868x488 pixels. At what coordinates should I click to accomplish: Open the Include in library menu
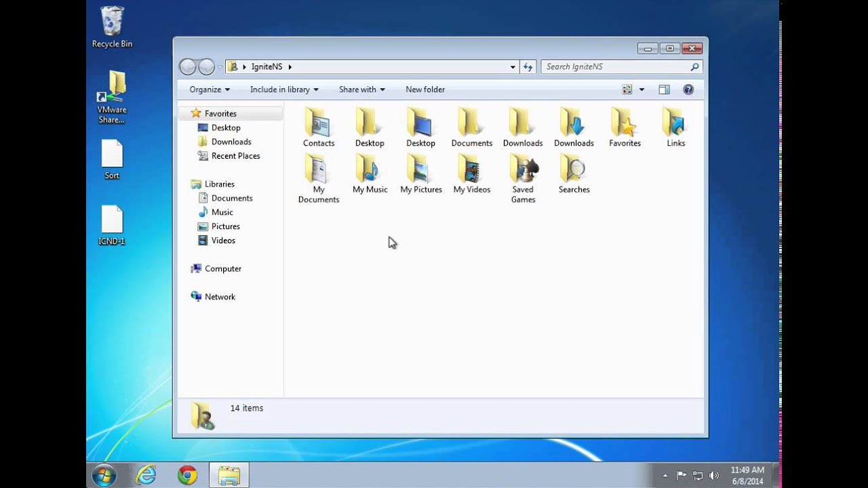click(284, 89)
